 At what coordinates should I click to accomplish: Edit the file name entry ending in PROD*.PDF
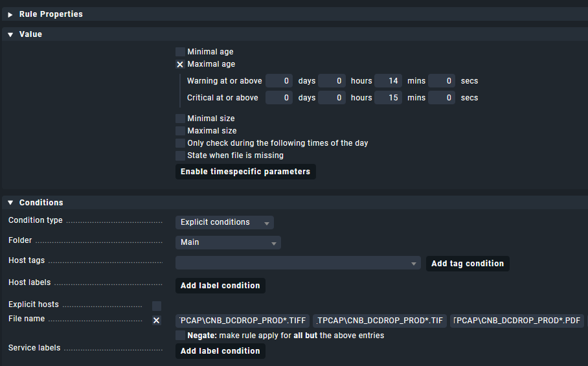517,321
